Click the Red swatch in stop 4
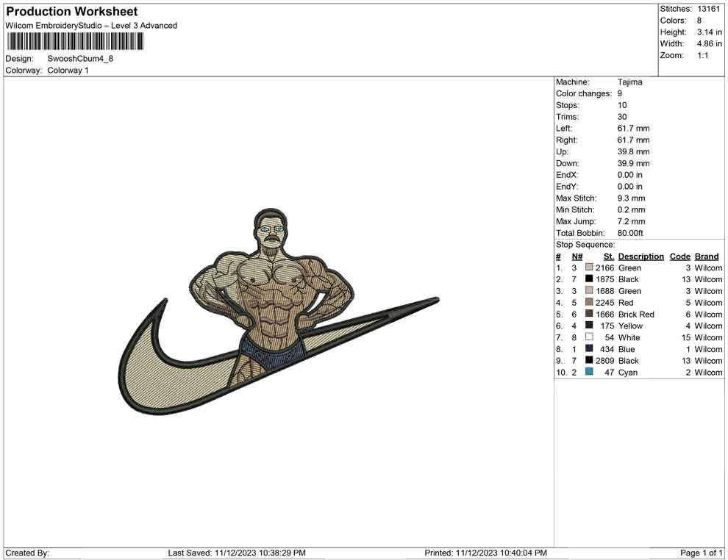The width and height of the screenshot is (728, 560). [x=589, y=302]
